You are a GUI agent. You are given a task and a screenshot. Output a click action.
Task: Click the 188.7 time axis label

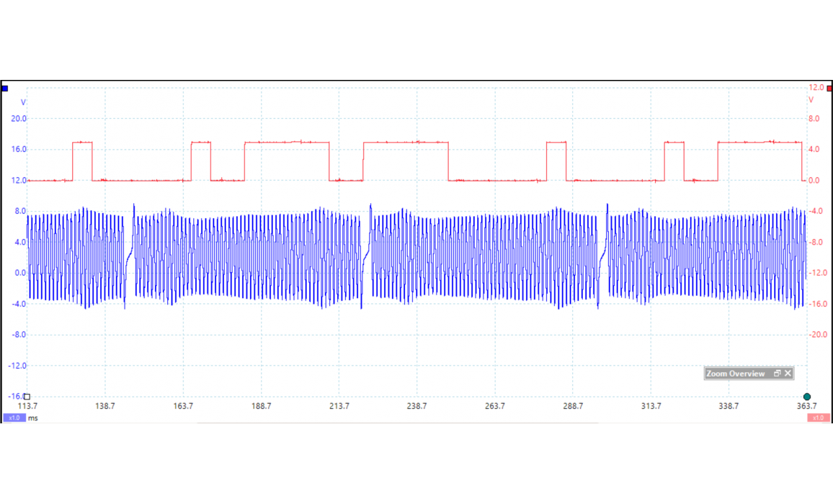(261, 406)
